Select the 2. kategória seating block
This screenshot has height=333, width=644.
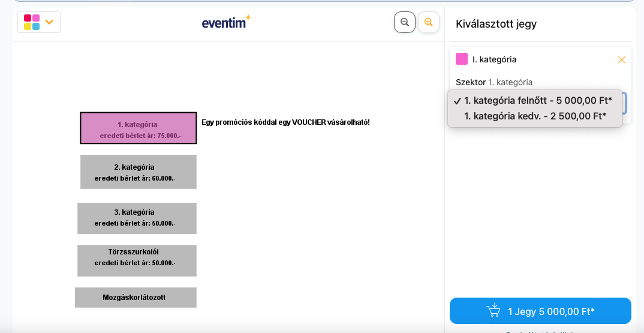coord(138,172)
